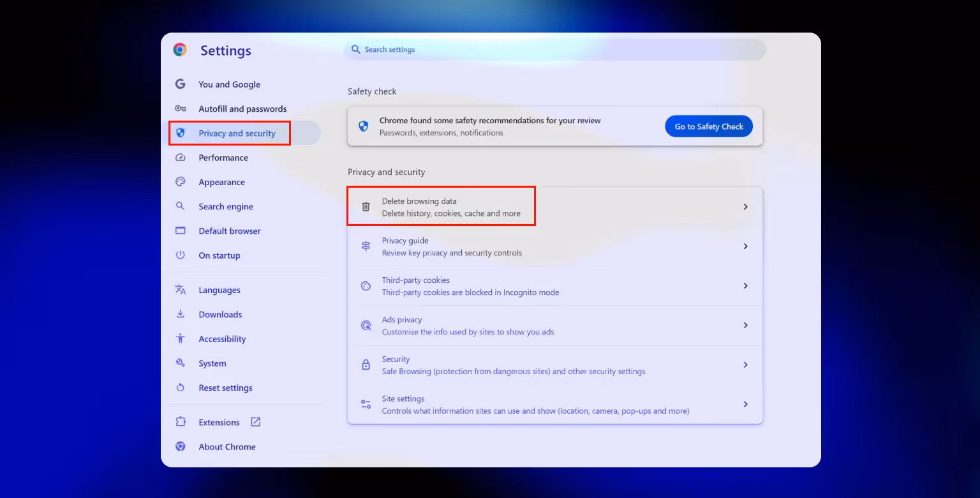Click the palette icon for Appearance
This screenshot has width=980, height=498.
click(x=181, y=182)
